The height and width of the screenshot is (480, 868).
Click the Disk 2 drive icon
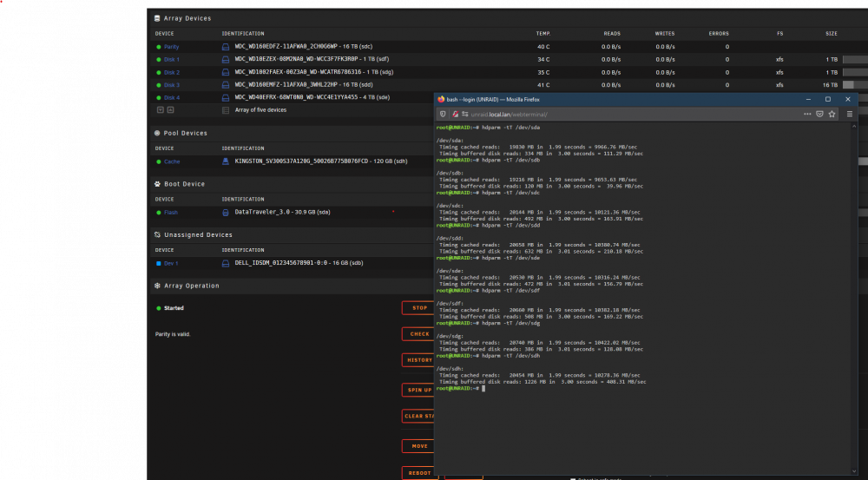(226, 72)
